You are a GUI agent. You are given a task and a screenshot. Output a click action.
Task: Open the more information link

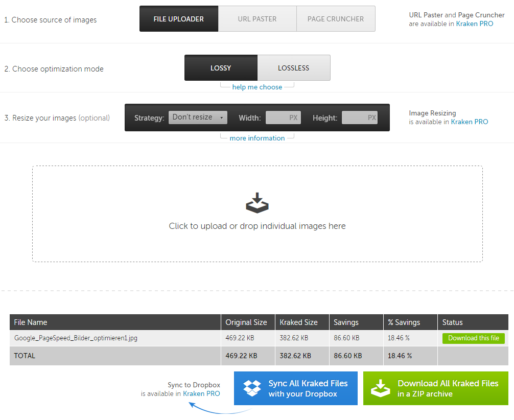pos(257,138)
